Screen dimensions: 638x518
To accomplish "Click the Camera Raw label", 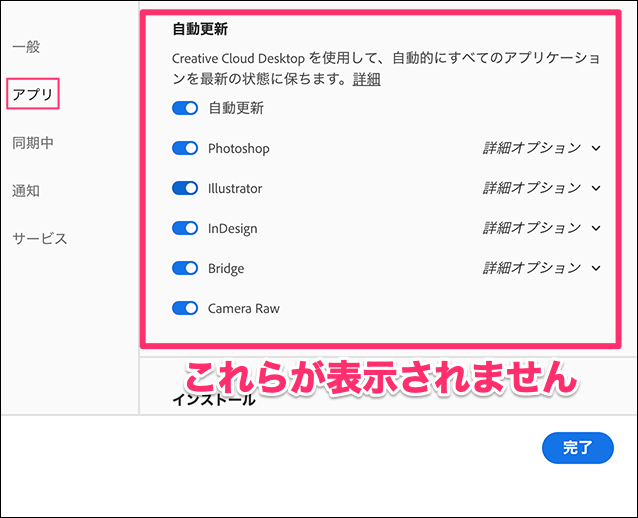I will click(x=244, y=308).
